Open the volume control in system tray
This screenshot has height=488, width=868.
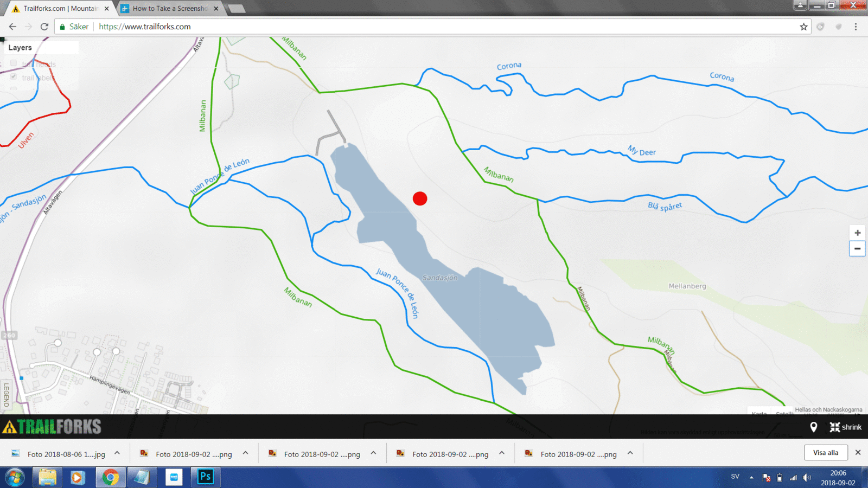pos(808,477)
